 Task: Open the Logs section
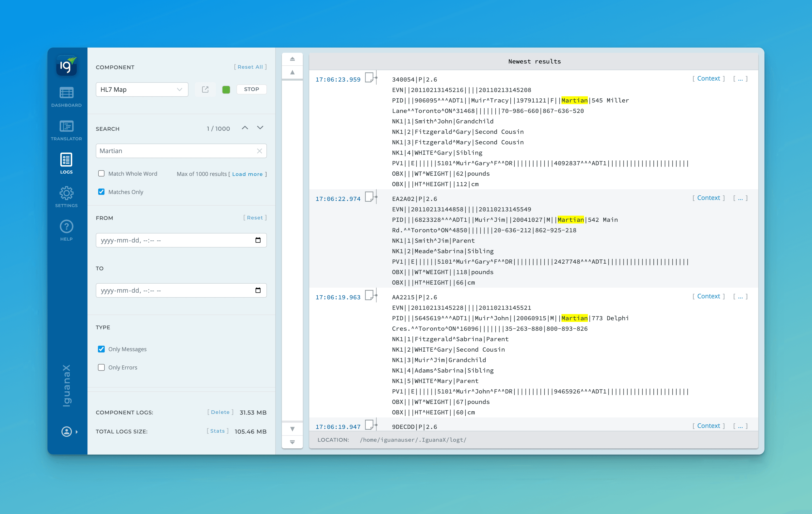click(66, 164)
